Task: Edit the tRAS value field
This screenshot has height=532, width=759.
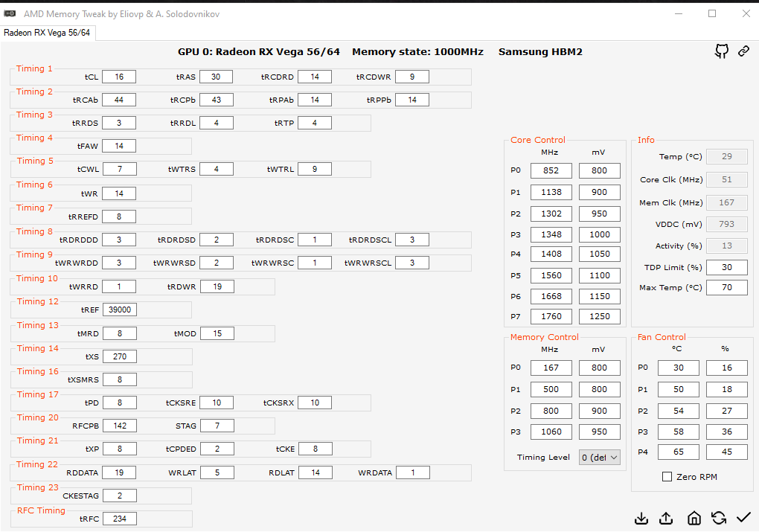Action: tap(216, 77)
